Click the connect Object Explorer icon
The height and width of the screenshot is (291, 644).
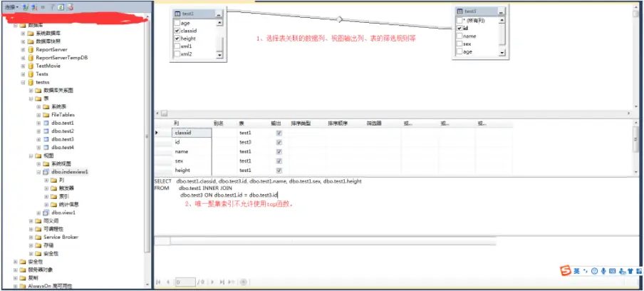click(x=25, y=7)
